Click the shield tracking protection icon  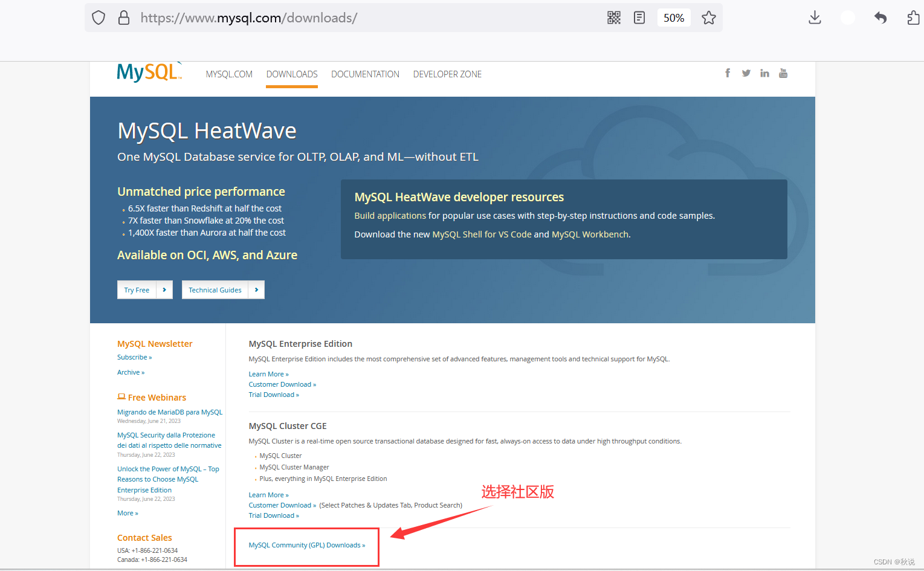pos(99,18)
